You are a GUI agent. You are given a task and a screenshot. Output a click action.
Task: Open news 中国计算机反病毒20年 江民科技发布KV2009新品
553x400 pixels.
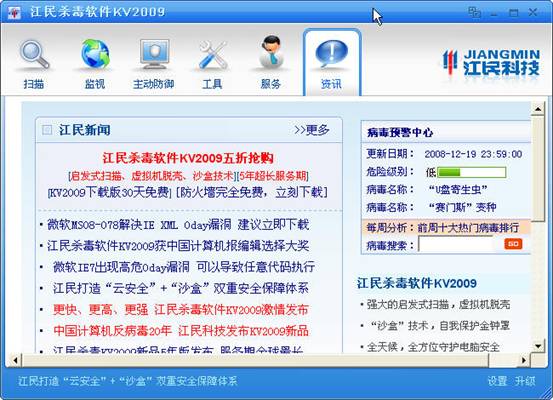[x=181, y=331]
